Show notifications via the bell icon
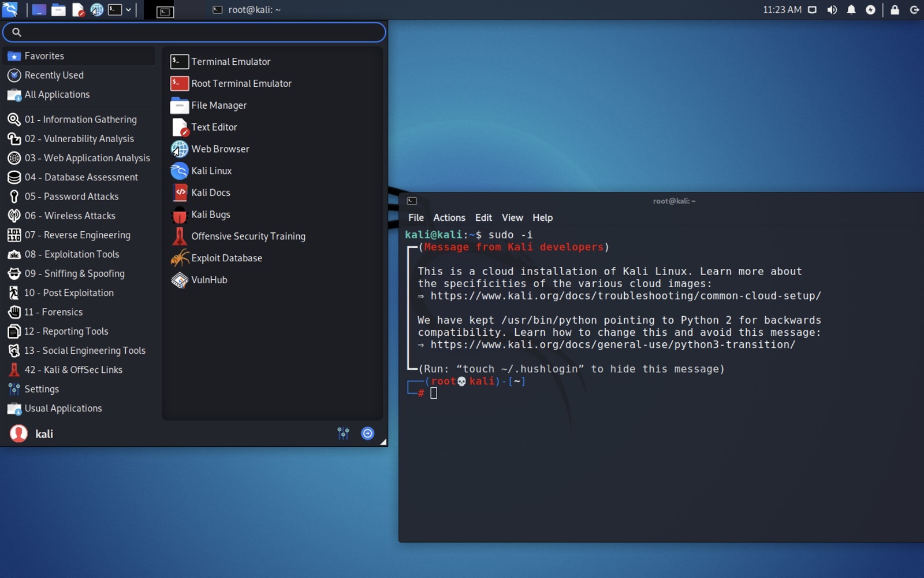Screen dimensions: 924x578 [851, 10]
